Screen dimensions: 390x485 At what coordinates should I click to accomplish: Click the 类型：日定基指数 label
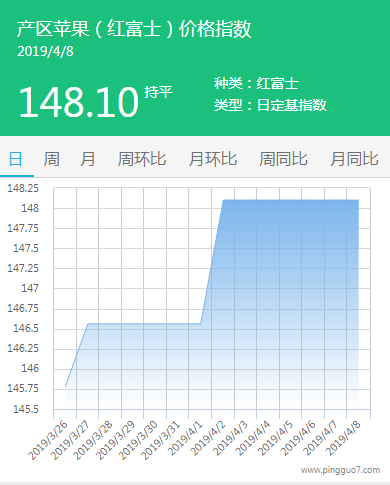[270, 105]
